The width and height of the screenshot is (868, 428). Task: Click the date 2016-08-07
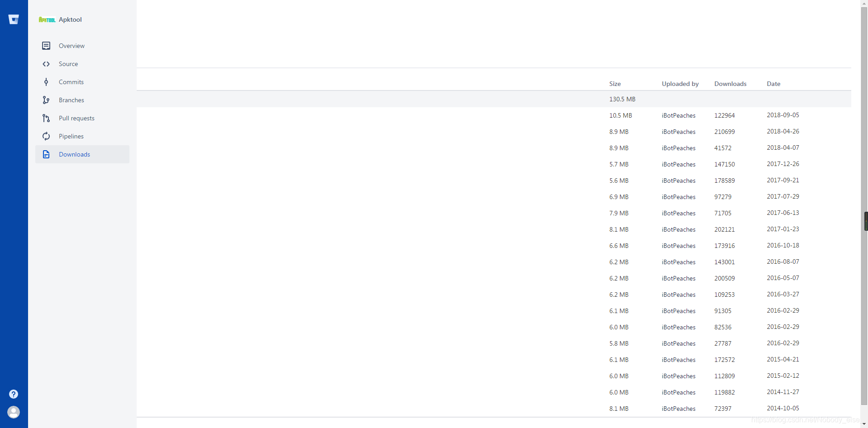tap(783, 262)
